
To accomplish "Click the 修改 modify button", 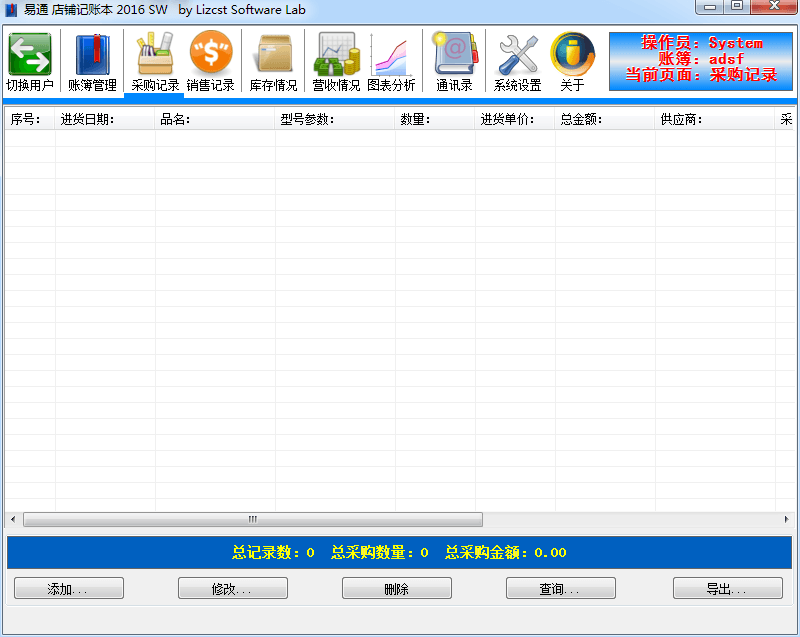I will [x=233, y=589].
